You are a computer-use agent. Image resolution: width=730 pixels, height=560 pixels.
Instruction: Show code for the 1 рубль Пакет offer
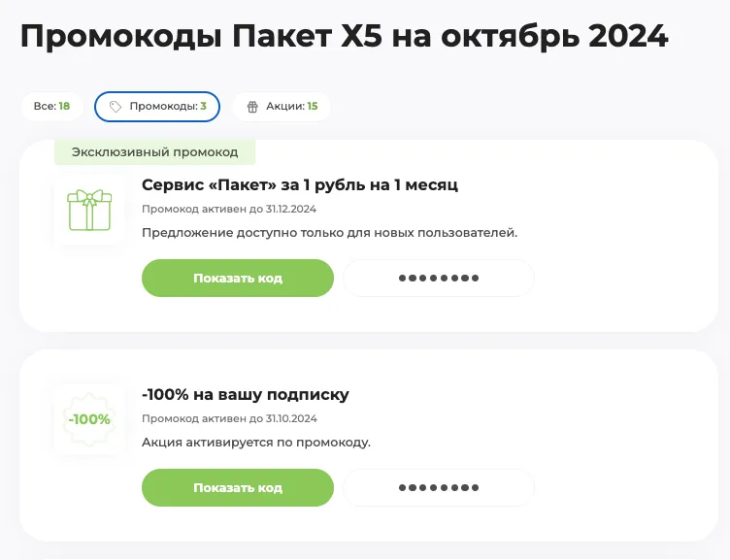(x=238, y=278)
